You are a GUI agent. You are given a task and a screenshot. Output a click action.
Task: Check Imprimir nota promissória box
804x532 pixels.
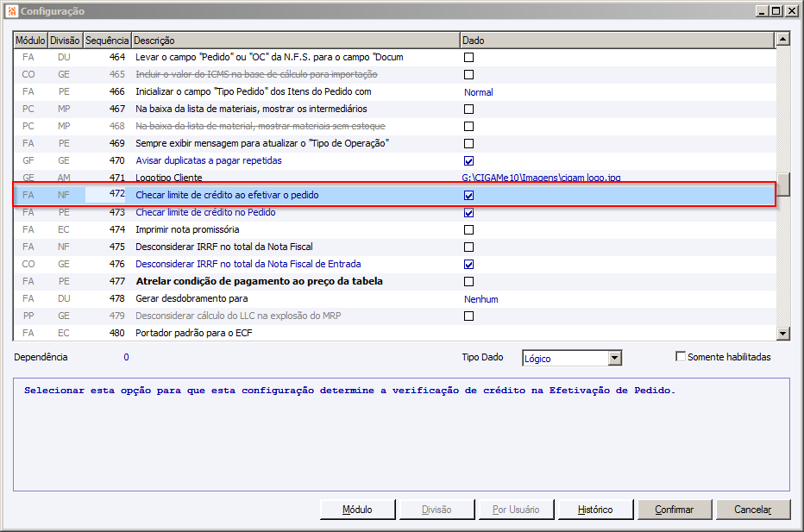tap(468, 229)
